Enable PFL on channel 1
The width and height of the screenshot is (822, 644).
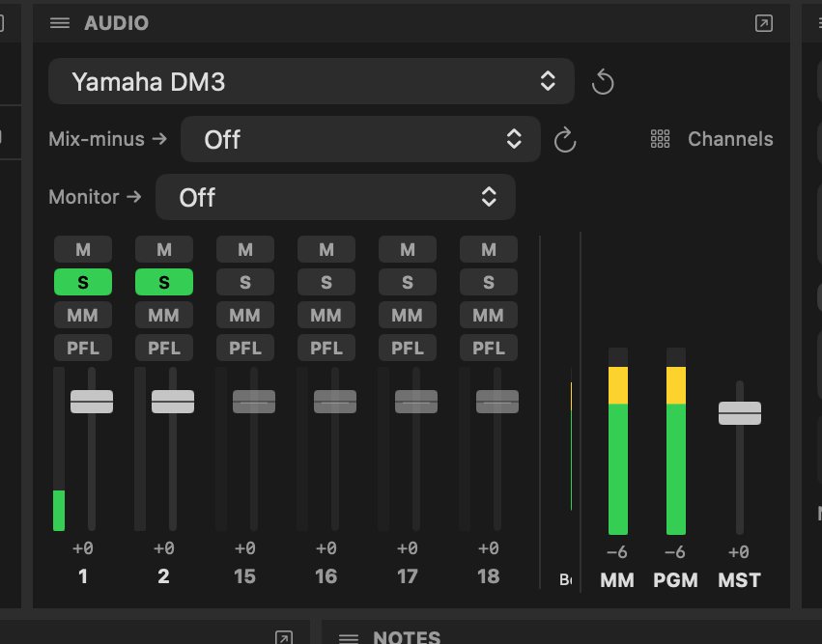pyautogui.click(x=83, y=348)
